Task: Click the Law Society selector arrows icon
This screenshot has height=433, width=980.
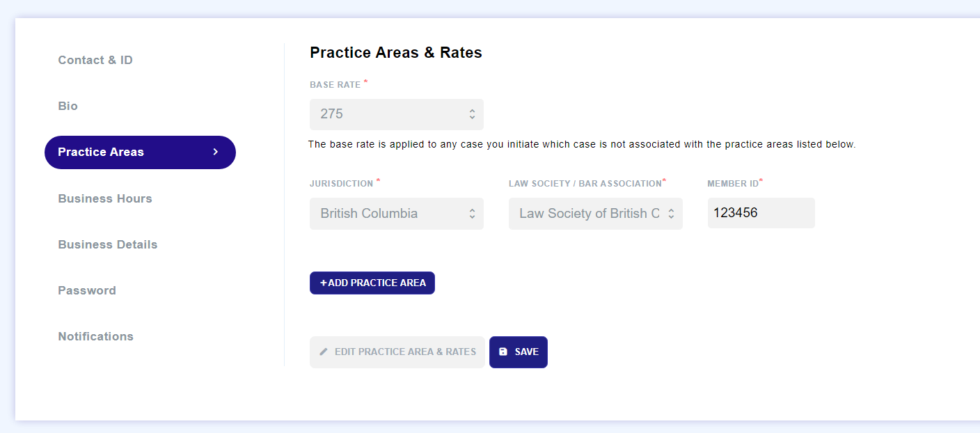Action: (x=671, y=214)
